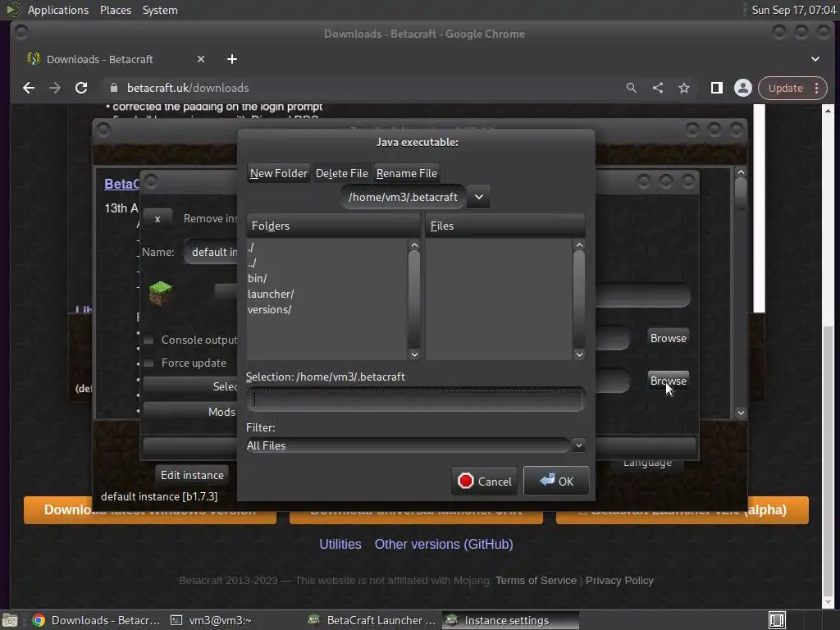This screenshot has height=630, width=840.
Task: Click the clock showing Sun Sep 17
Action: click(793, 10)
